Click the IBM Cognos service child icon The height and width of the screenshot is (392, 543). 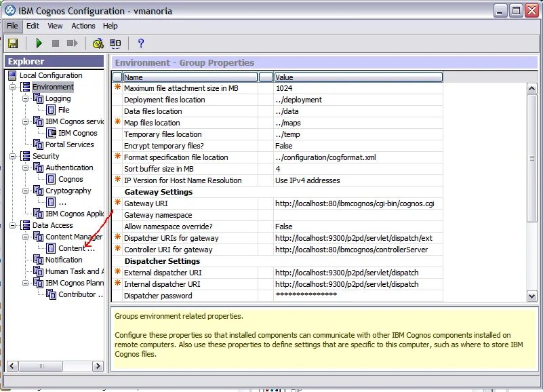52,133
